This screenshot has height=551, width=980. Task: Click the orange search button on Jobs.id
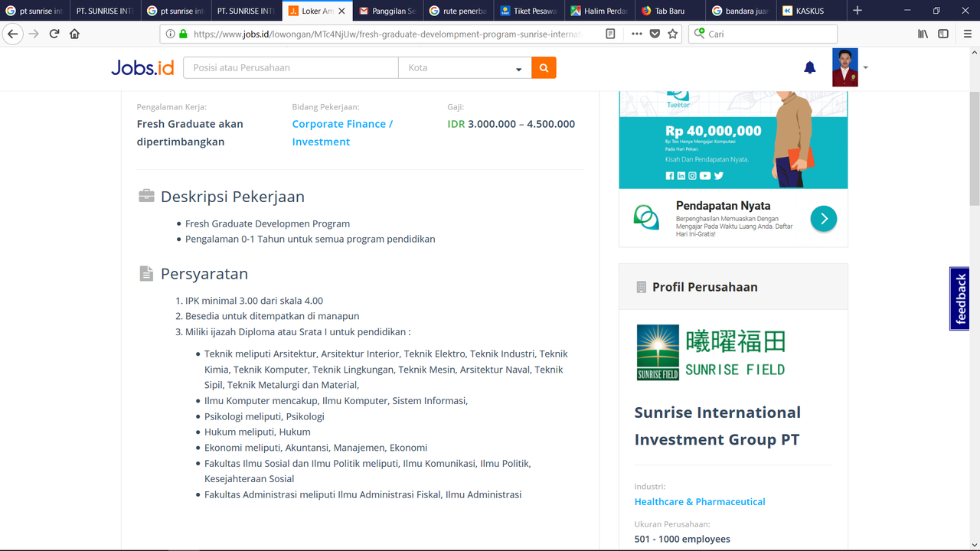pos(544,67)
